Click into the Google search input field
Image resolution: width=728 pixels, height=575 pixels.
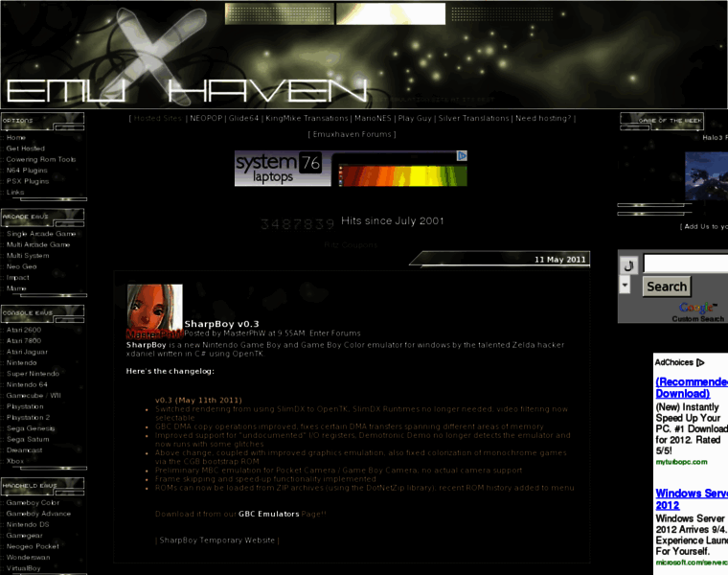[x=685, y=263]
